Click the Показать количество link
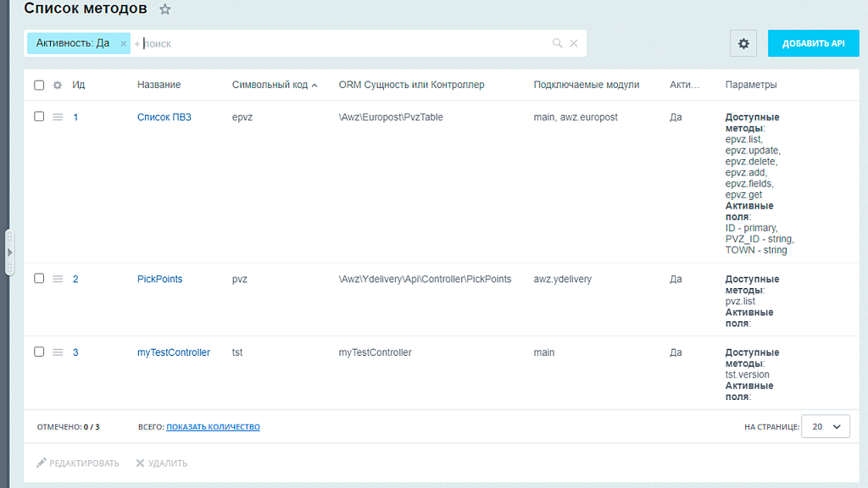Image resolution: width=868 pixels, height=488 pixels. tap(213, 427)
